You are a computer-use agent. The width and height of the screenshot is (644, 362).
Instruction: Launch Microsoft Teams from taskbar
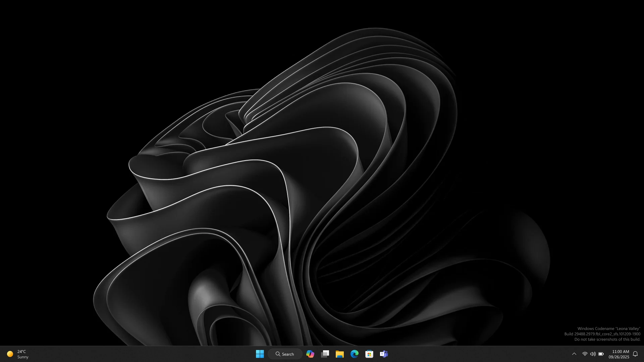click(x=384, y=354)
